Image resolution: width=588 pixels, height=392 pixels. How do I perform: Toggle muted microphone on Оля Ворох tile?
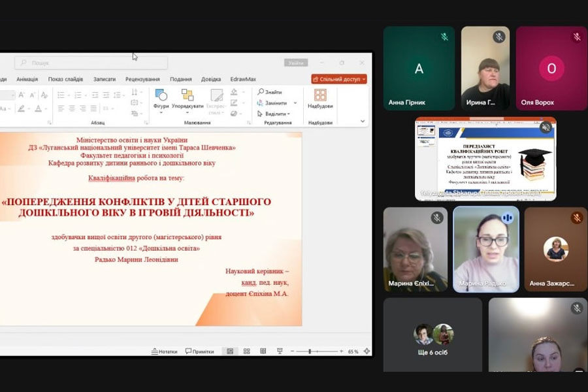576,37
